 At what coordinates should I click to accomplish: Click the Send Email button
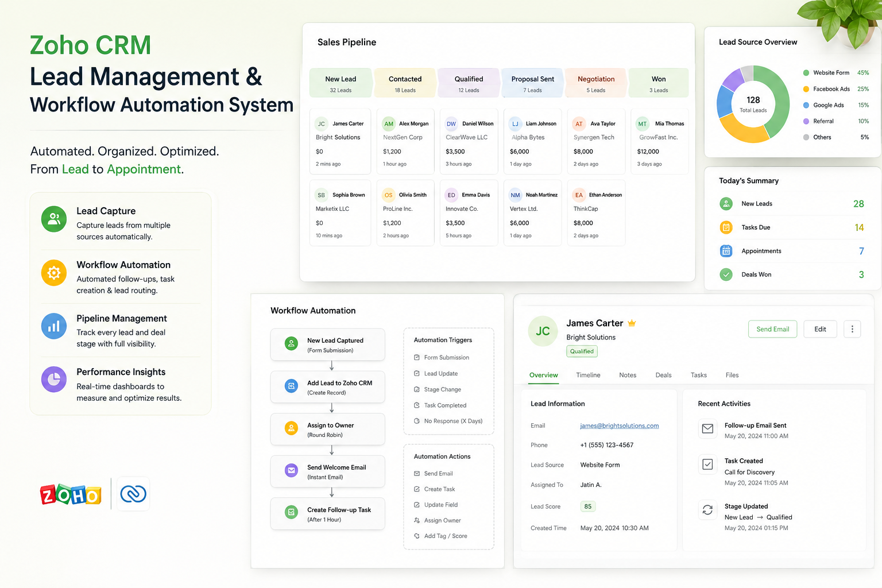click(772, 329)
